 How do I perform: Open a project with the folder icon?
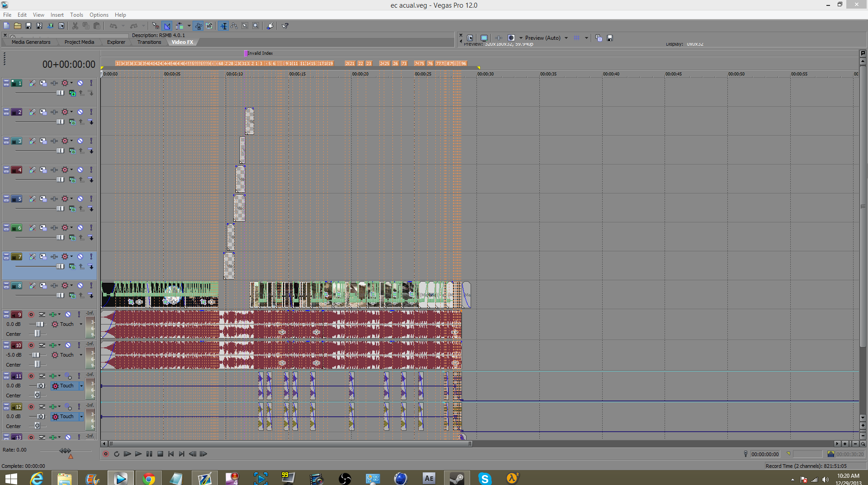(x=17, y=26)
